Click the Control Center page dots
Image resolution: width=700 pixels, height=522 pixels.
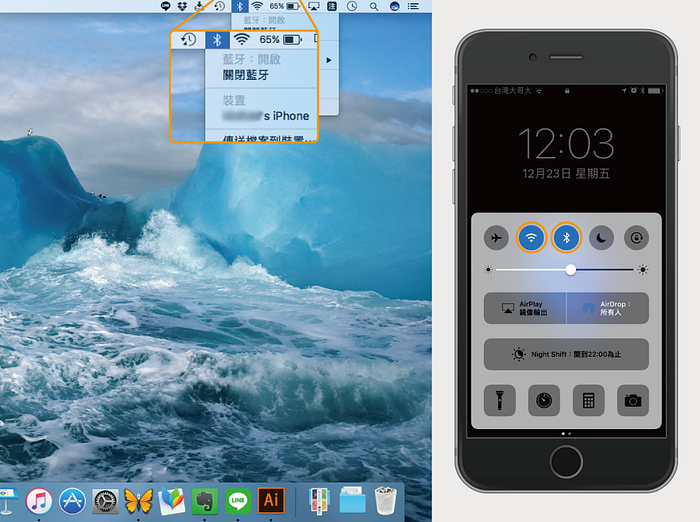(x=566, y=434)
